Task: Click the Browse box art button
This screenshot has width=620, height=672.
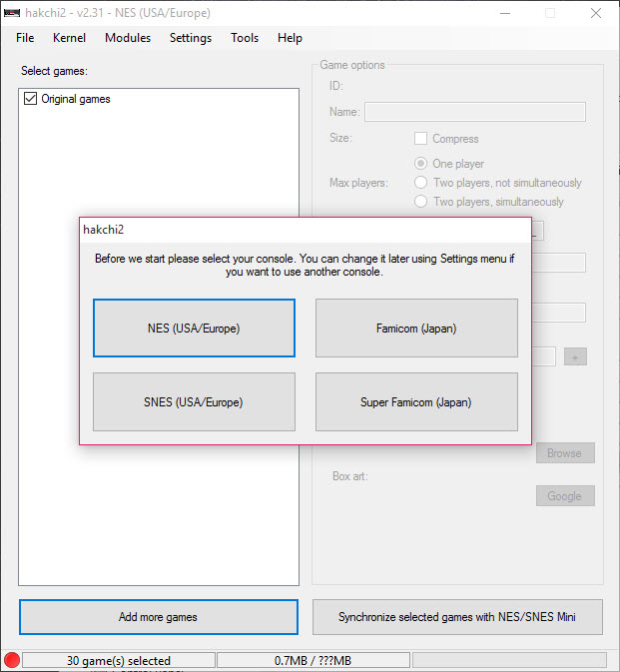Action: (x=565, y=453)
